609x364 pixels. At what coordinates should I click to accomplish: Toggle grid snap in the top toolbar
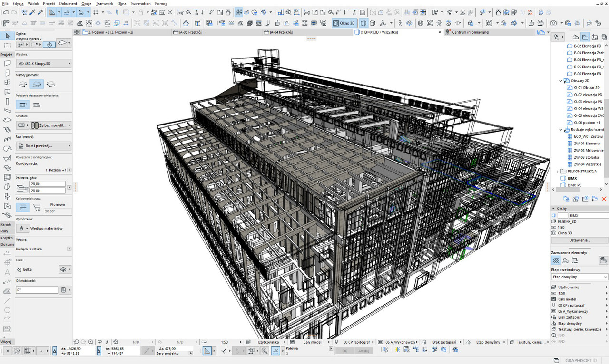click(x=96, y=12)
